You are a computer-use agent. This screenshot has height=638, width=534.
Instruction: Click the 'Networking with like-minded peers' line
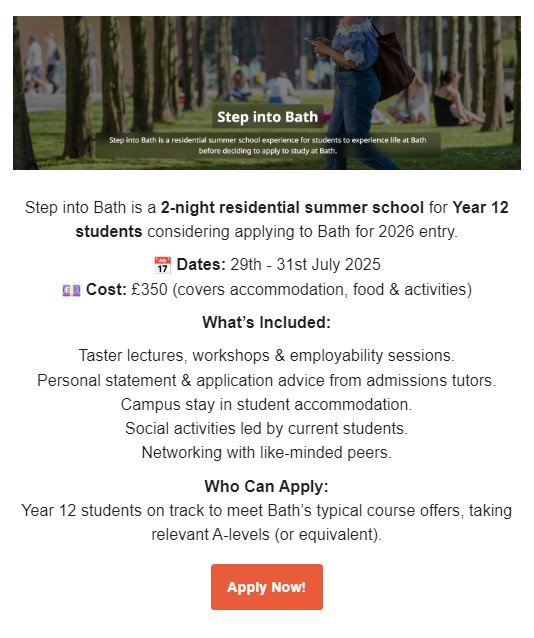[267, 452]
